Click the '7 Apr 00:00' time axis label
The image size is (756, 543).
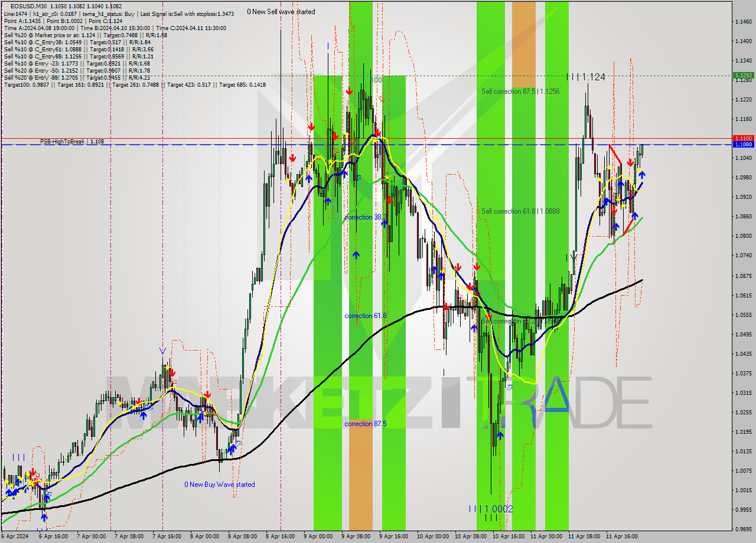(90, 537)
